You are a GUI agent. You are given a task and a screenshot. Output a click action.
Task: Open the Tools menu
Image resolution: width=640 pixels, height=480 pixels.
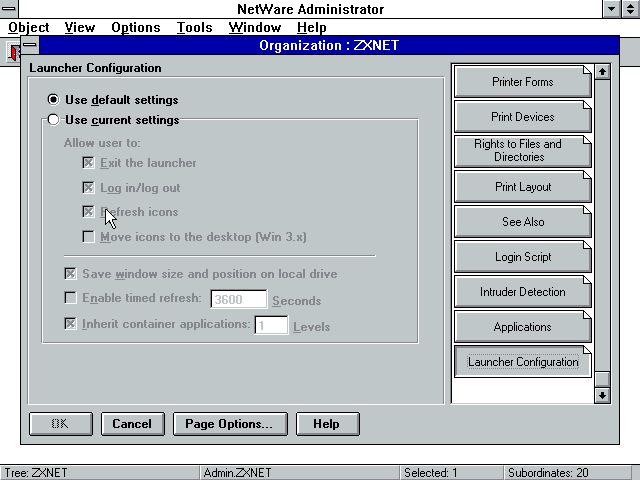(194, 27)
